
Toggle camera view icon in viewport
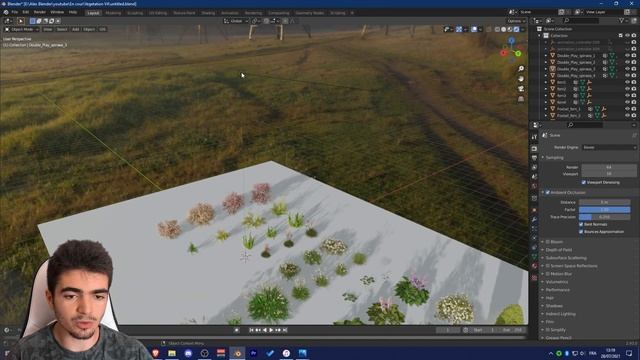tap(521, 89)
